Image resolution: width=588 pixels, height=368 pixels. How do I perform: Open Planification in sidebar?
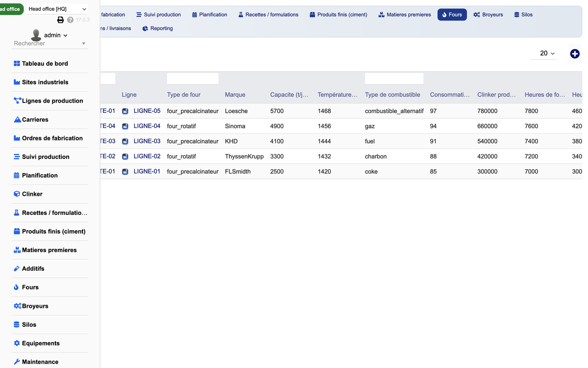tap(50, 175)
